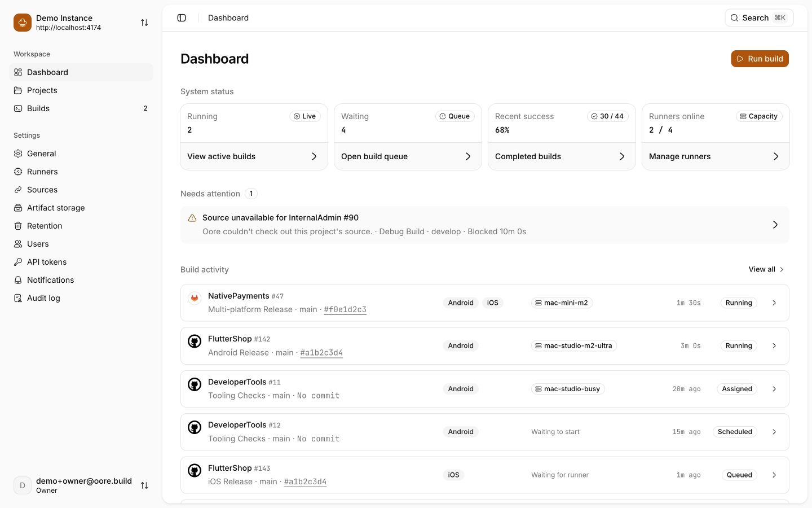This screenshot has height=508, width=812.
Task: Expand the DeveloperTools #12 row chevron
Action: [x=774, y=432]
